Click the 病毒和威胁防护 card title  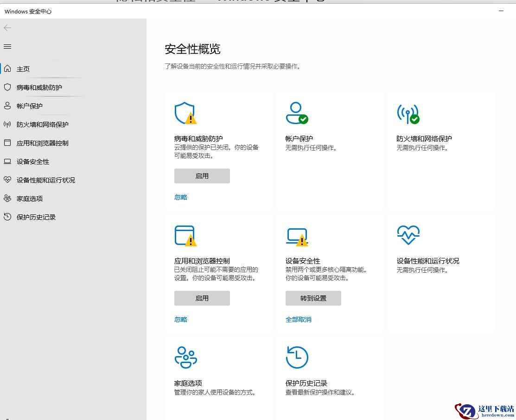click(x=198, y=138)
